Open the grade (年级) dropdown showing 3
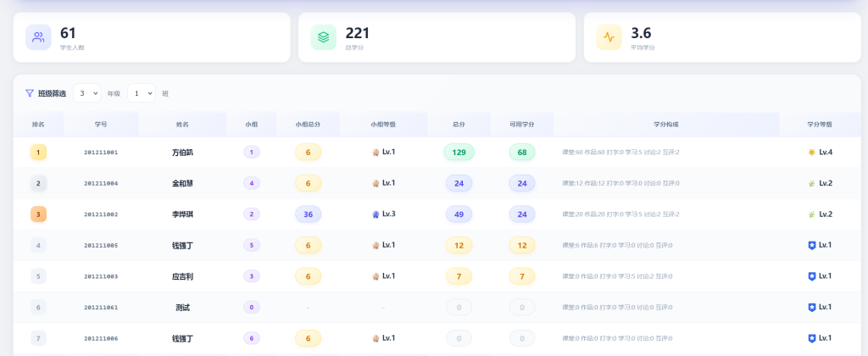 coord(87,93)
